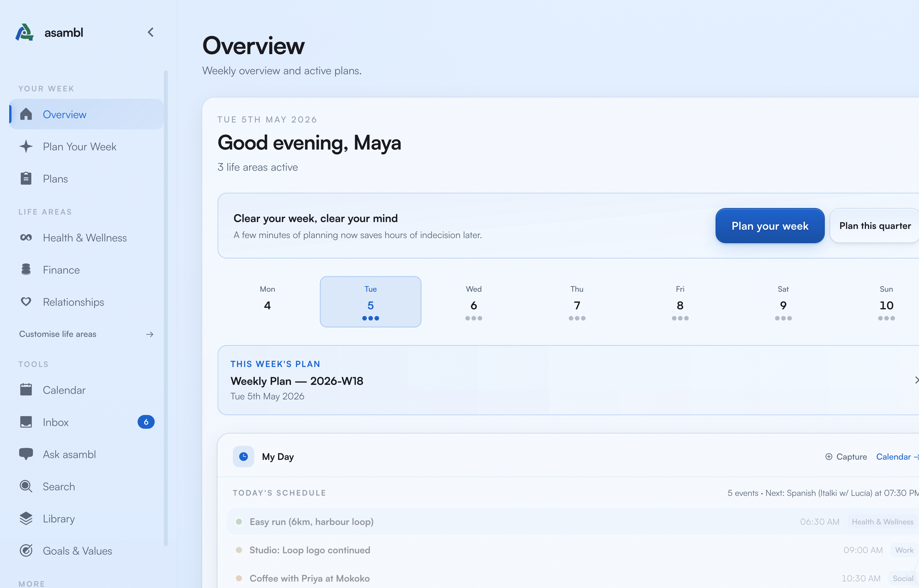919x588 pixels.
Task: Click the Social tag on Coffee event
Action: coord(903,578)
